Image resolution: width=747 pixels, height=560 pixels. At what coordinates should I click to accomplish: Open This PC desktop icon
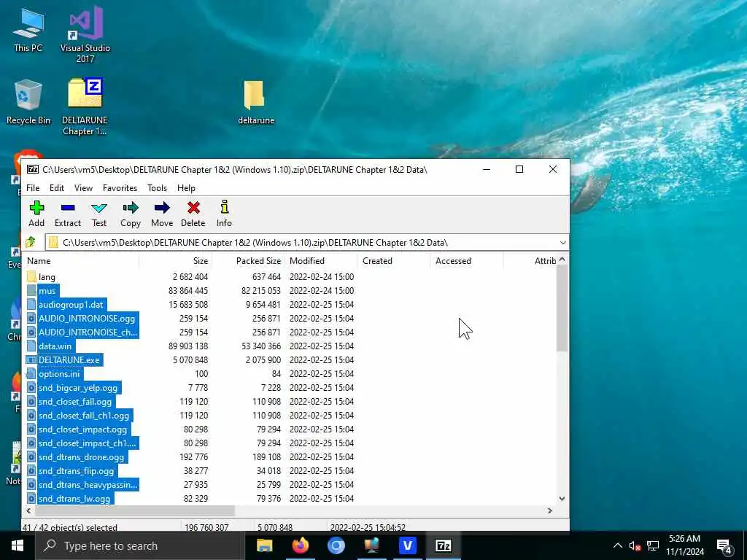click(28, 31)
